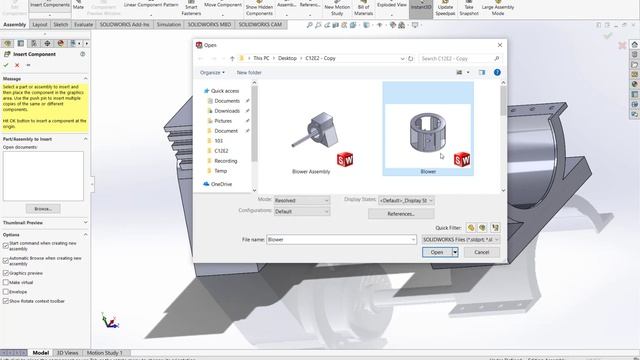This screenshot has width=640, height=360.
Task: Open the Organize menu dropdown
Action: click(212, 73)
